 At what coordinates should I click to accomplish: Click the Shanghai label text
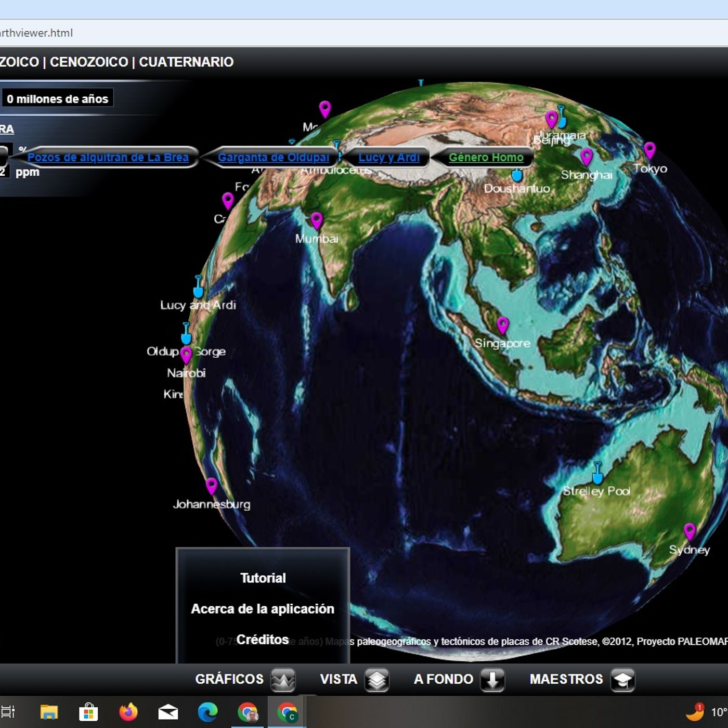point(587,175)
